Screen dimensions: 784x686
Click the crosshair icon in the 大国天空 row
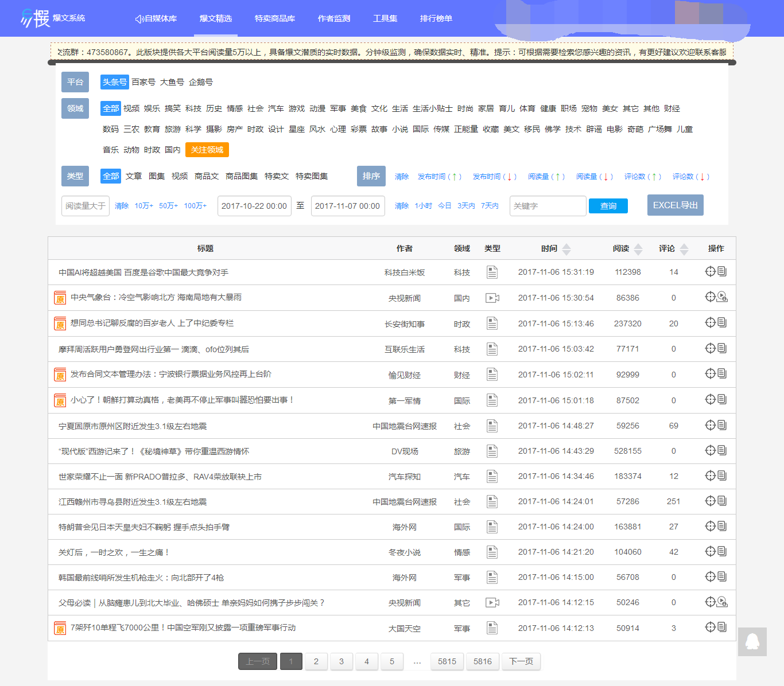coord(710,627)
